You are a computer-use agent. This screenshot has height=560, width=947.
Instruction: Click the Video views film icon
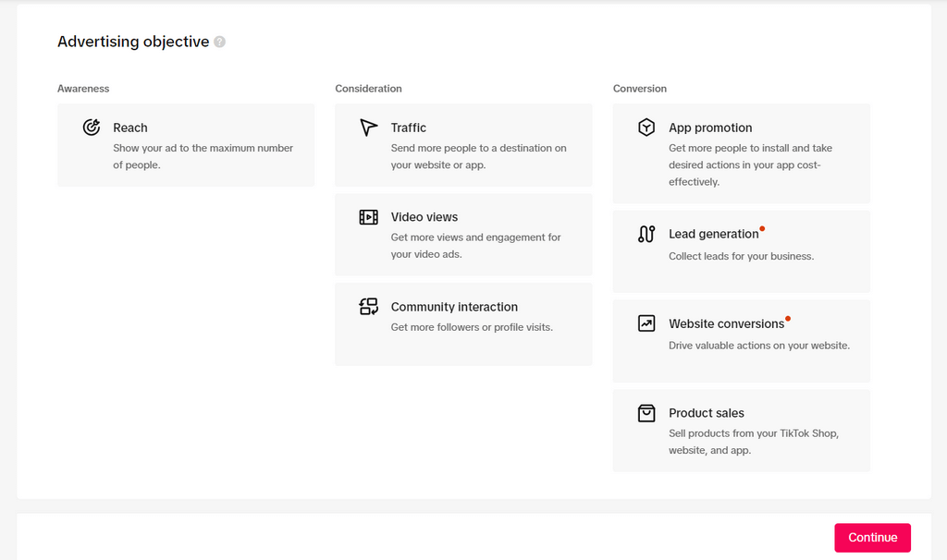click(368, 216)
